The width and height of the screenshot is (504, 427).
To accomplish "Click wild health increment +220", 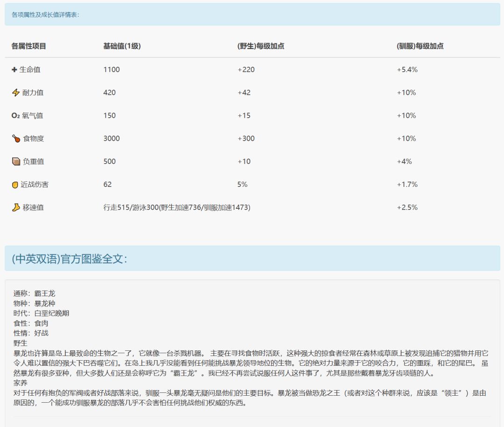I will (246, 70).
